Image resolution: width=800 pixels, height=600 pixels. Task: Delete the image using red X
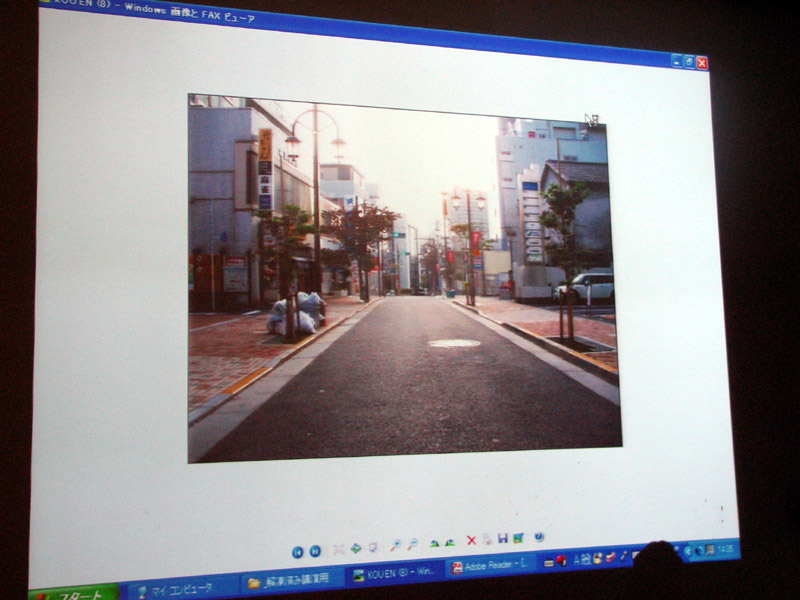pyautogui.click(x=471, y=540)
